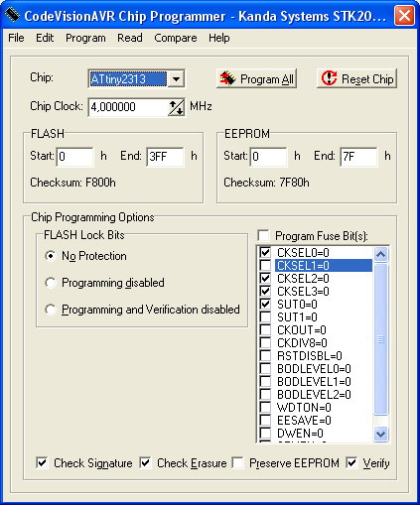
Task: Uncheck the Verify checkbox
Action: (351, 463)
